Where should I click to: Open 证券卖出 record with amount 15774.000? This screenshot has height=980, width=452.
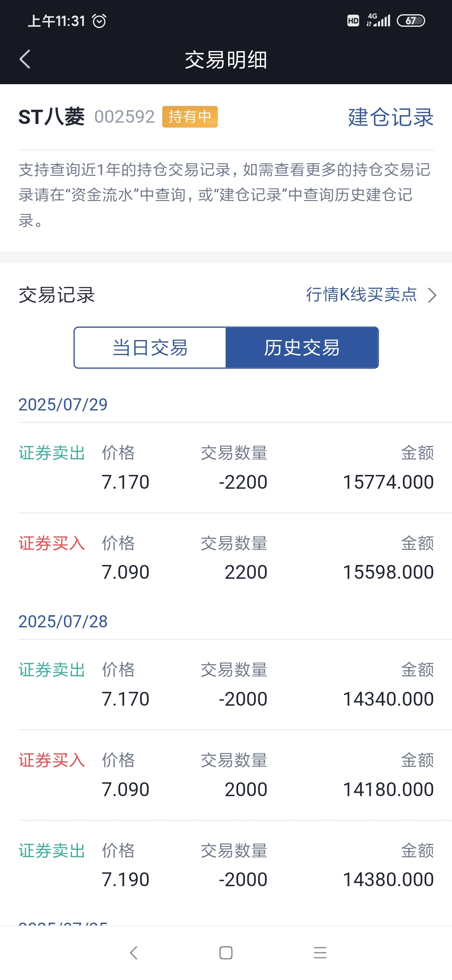[226, 468]
